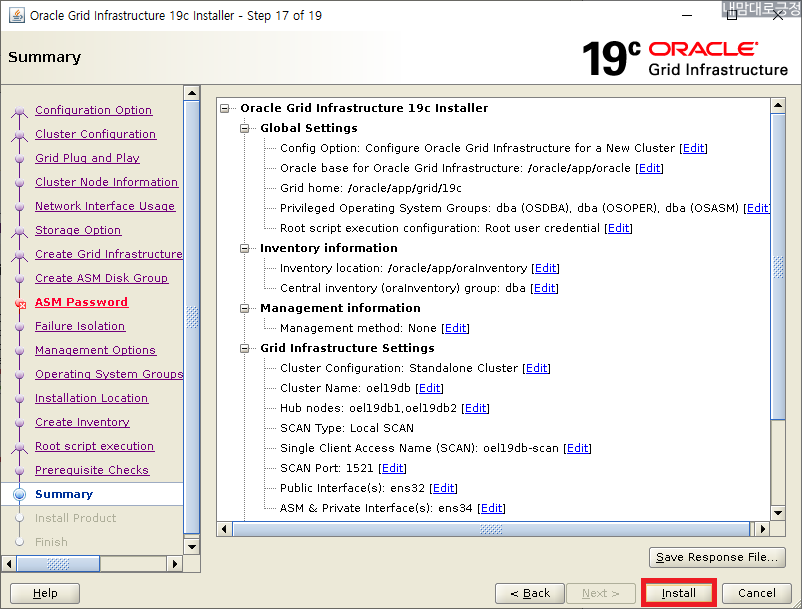This screenshot has width=802, height=609.
Task: Click summary tree scroll right arrow
Action: point(763,529)
